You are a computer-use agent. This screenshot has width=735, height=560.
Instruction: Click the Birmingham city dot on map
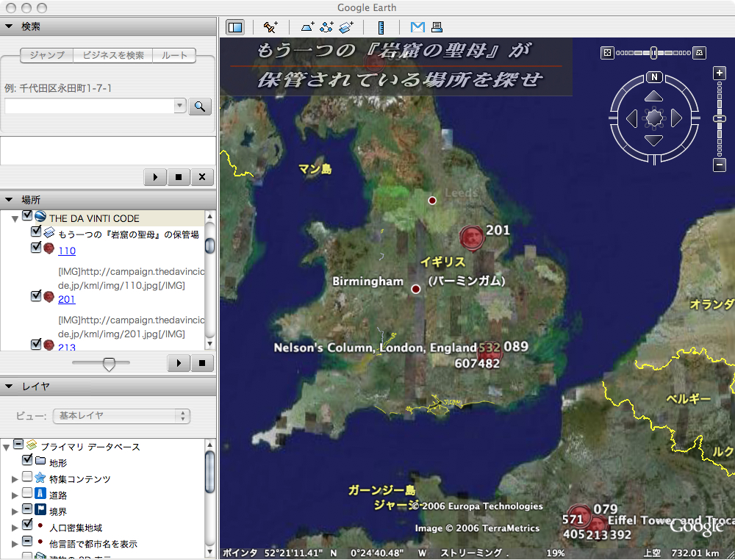point(416,289)
